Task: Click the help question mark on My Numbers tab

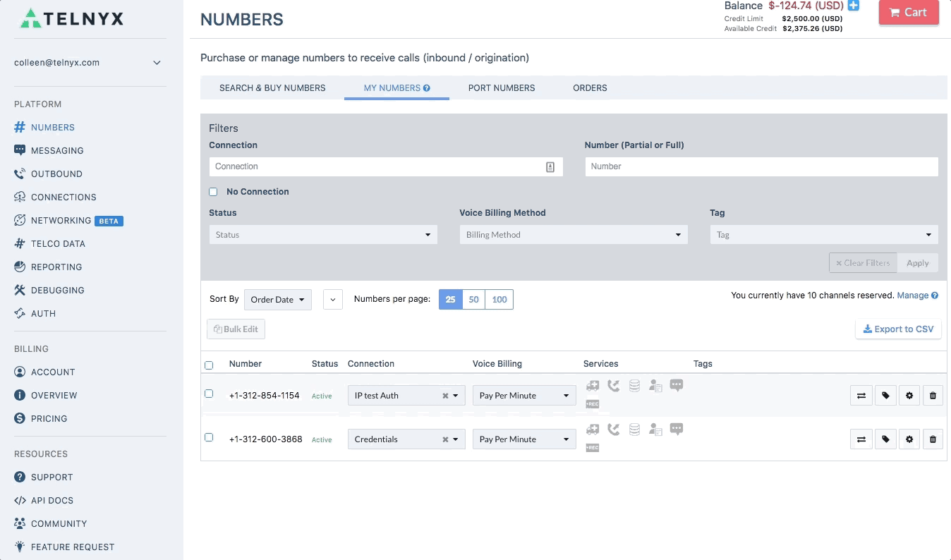Action: pos(427,88)
